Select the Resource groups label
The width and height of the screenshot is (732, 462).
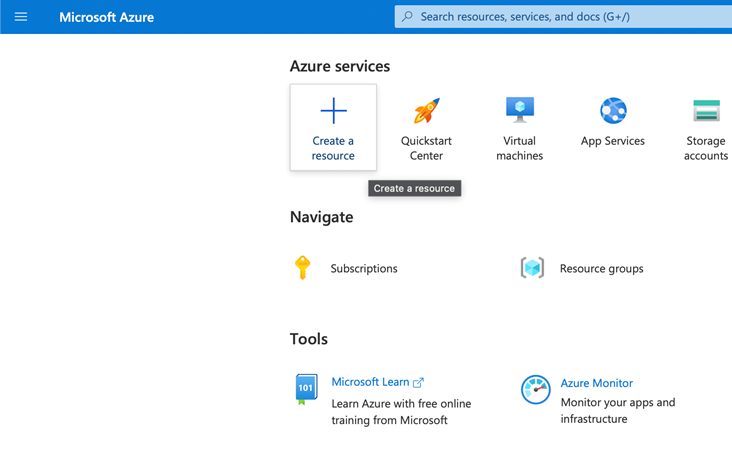coord(601,268)
